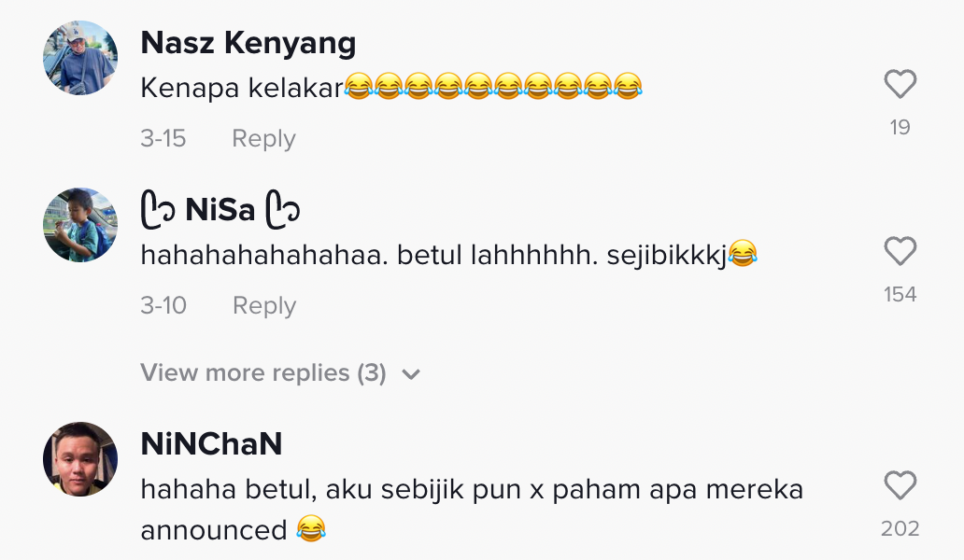The image size is (964, 560).
Task: Click the chevron beside View more replies
Action: (411, 374)
